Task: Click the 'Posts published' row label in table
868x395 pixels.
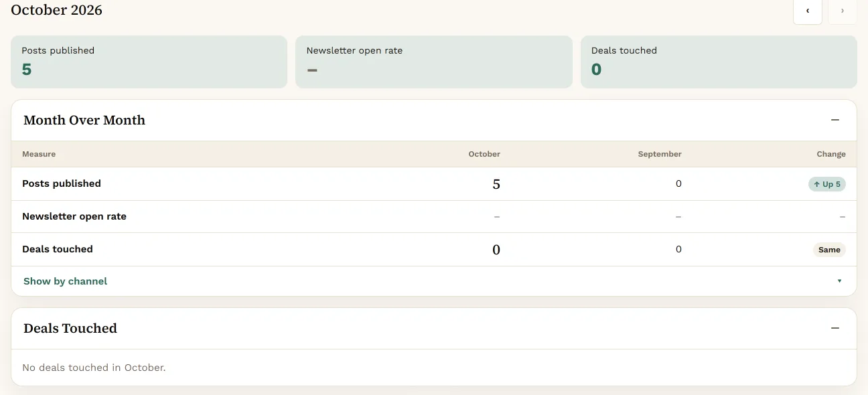Action: click(x=62, y=183)
